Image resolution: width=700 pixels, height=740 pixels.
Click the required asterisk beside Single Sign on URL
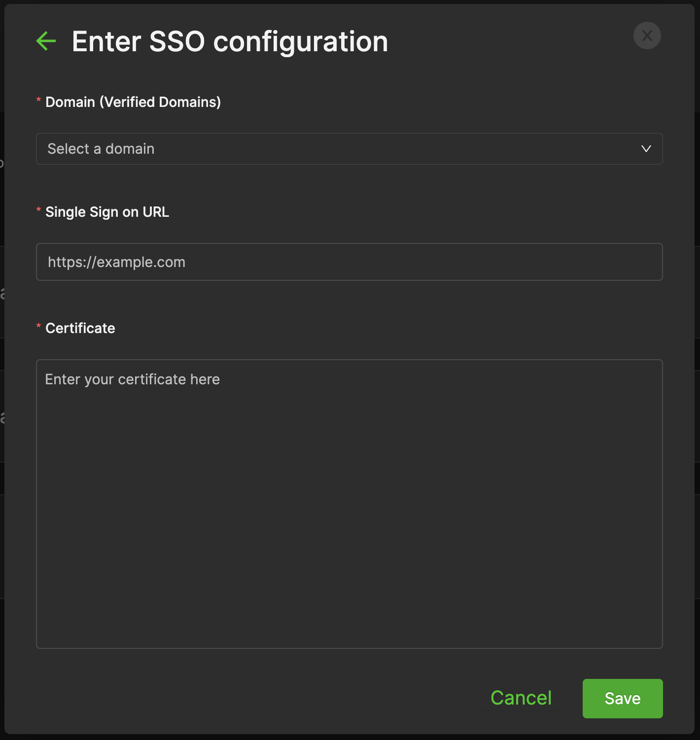tap(38, 211)
